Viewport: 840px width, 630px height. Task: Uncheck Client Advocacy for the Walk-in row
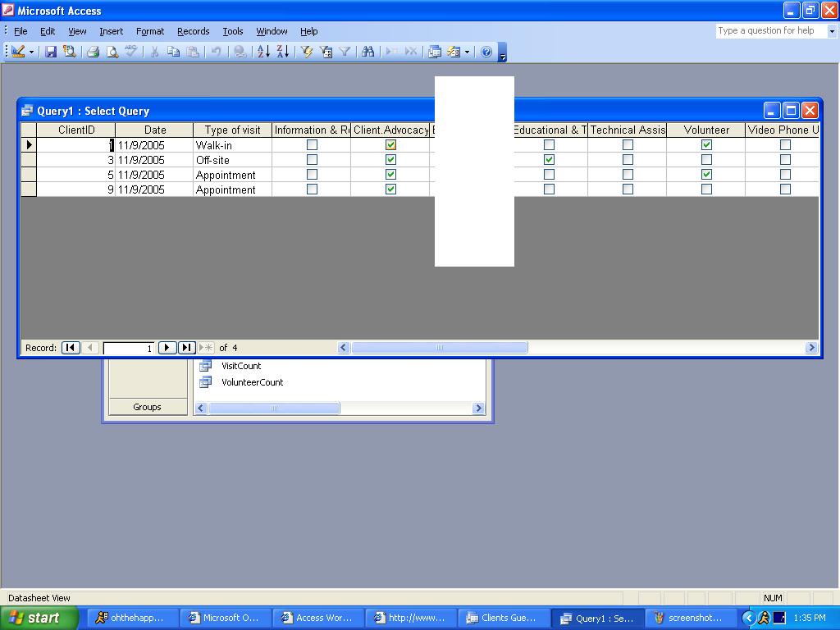390,144
